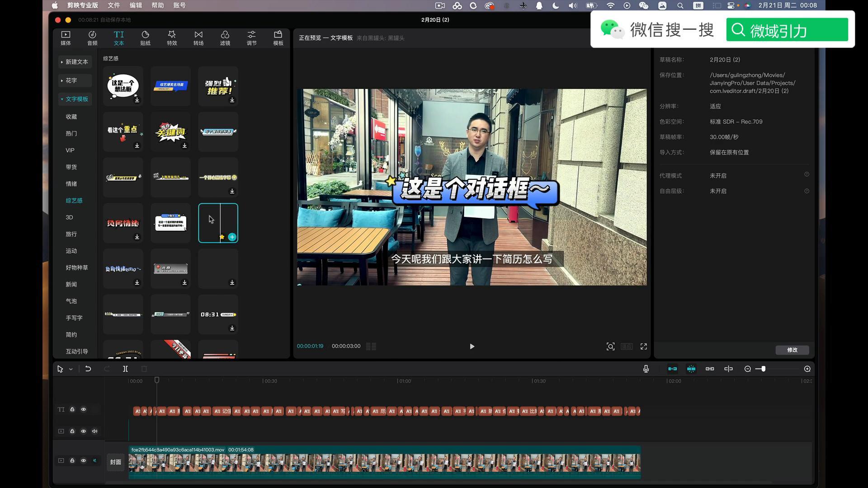868x488 pixels.
Task: Click the Wi-Fi icon in menu bar
Action: click(611, 5)
